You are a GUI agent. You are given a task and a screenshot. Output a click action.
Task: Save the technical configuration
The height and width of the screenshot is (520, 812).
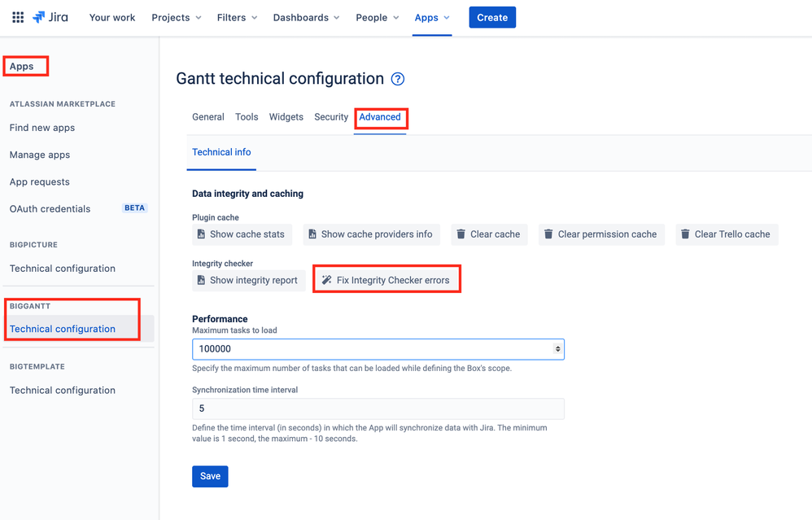pos(210,477)
